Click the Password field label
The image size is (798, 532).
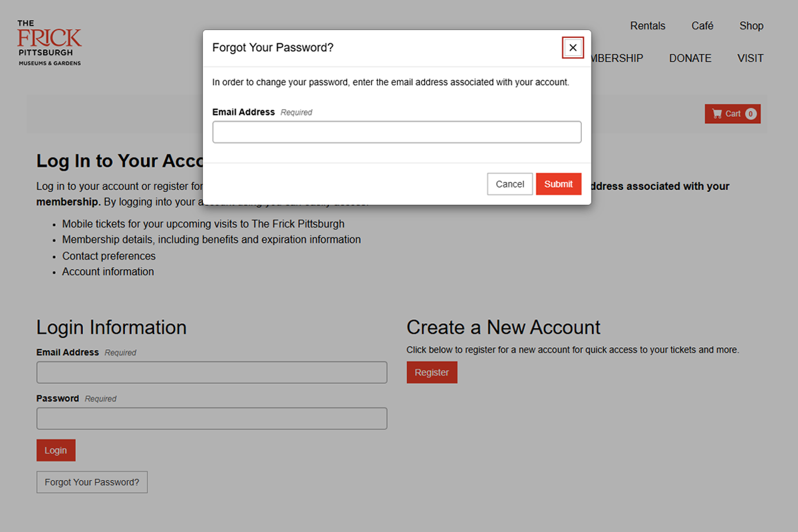click(58, 398)
